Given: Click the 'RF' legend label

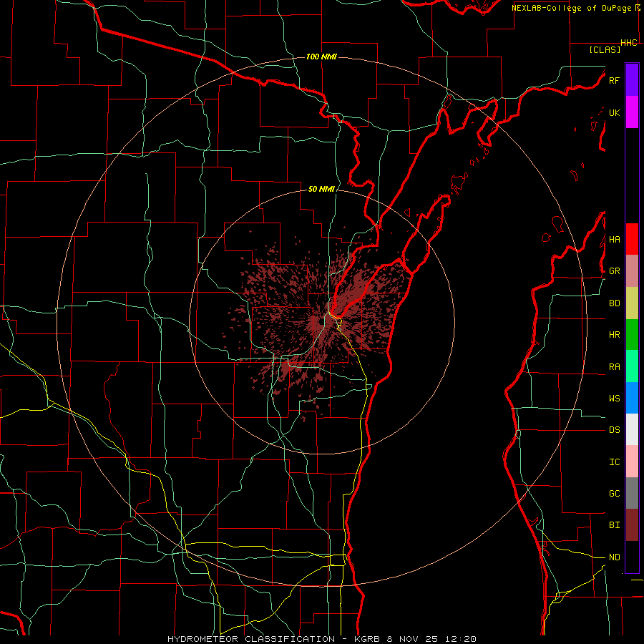Looking at the screenshot, I should [x=614, y=80].
